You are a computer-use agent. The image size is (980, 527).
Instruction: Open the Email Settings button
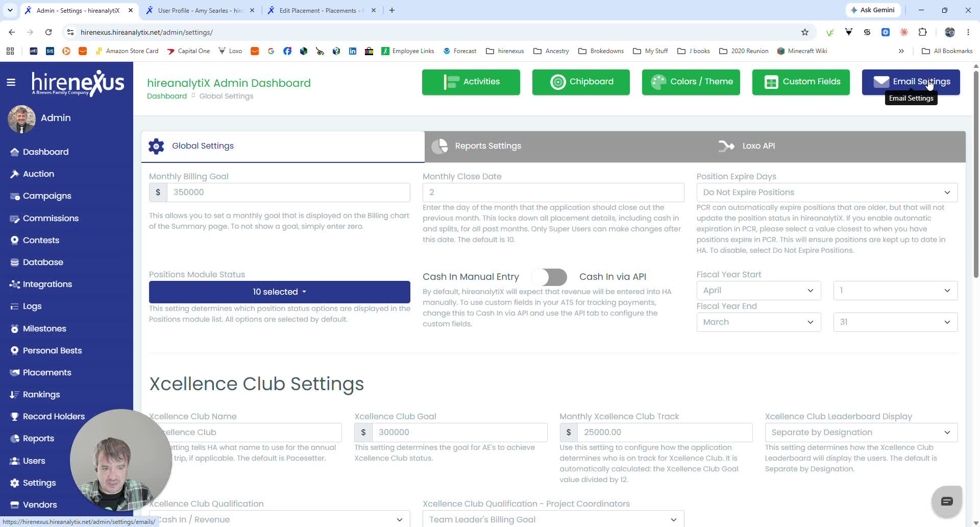(x=911, y=82)
